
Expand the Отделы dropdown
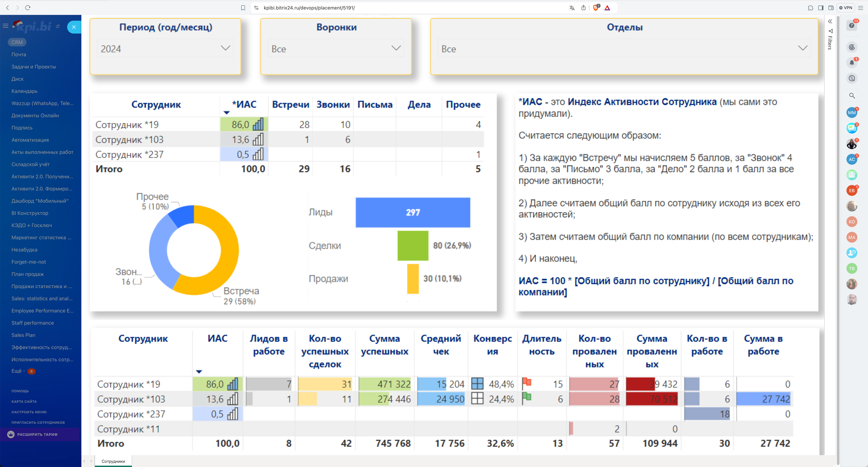pos(624,48)
